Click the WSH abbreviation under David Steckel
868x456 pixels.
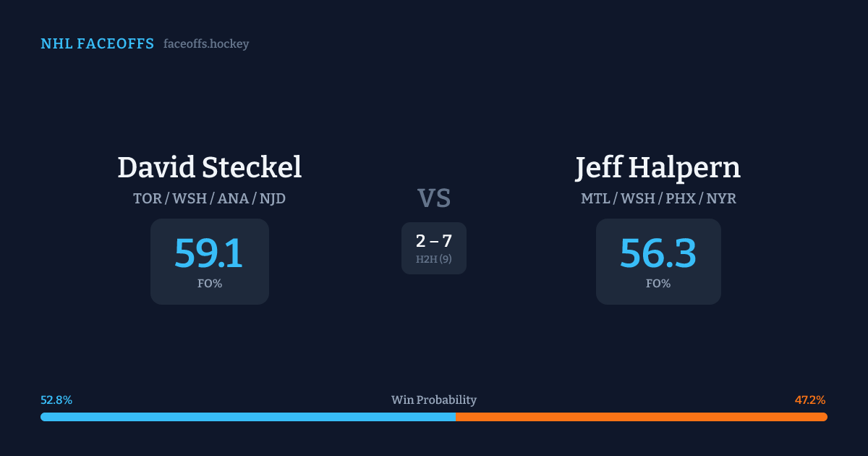coord(188,198)
